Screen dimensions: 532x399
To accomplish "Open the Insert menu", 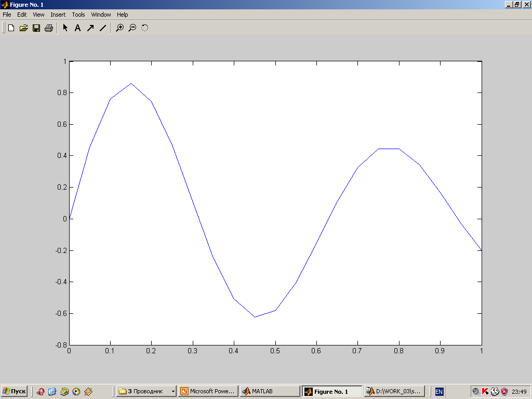I will pyautogui.click(x=58, y=15).
